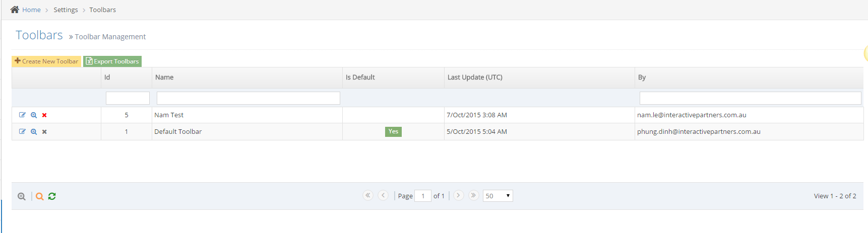868x233 pixels.
Task: Click the orange search icon in grid footer
Action: coord(39,196)
